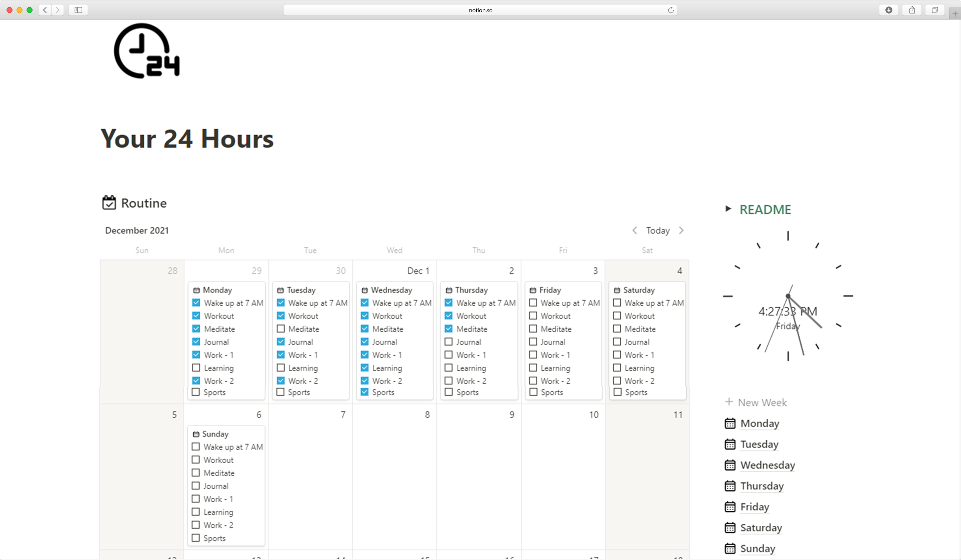
Task: Check Meditate in the Tuesday card
Action: click(281, 329)
